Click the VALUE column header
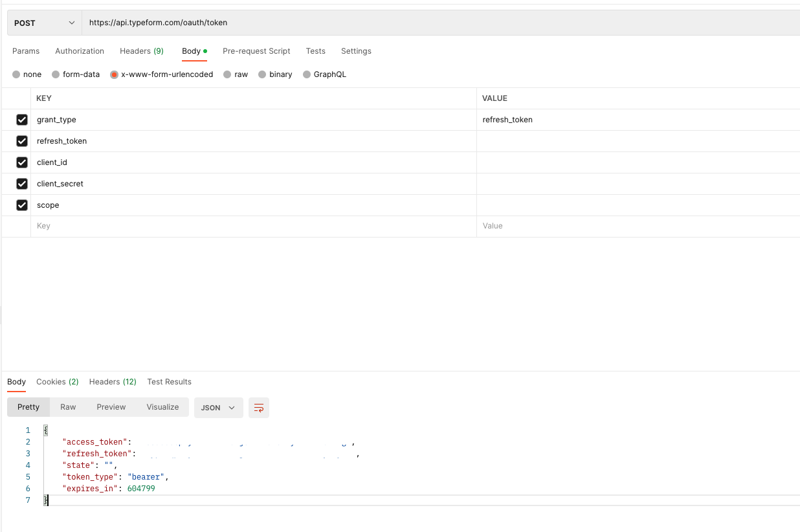The image size is (800, 532). pyautogui.click(x=495, y=98)
